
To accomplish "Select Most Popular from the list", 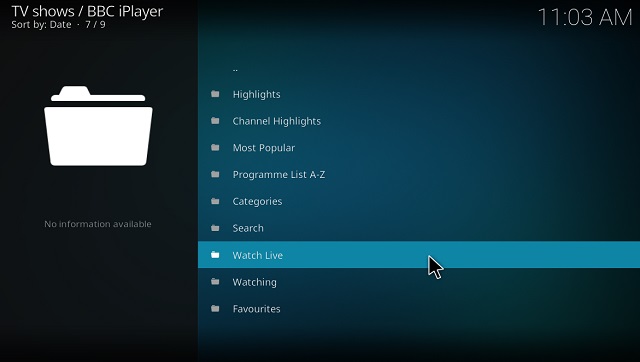I will pos(419,148).
